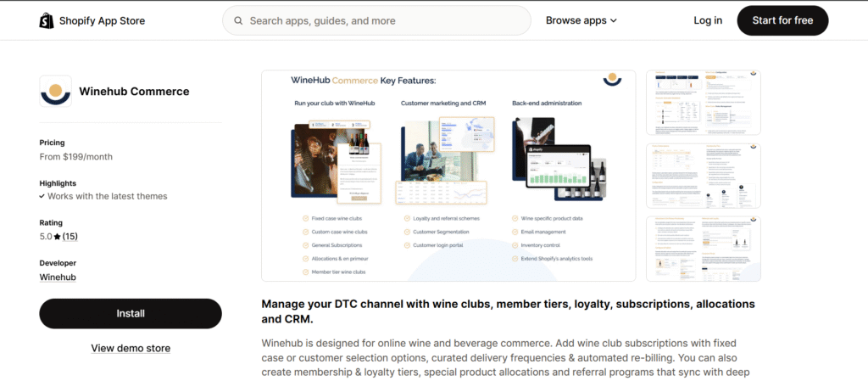Open the View demo store link
Viewport: 868px width, 381px height.
(x=131, y=348)
